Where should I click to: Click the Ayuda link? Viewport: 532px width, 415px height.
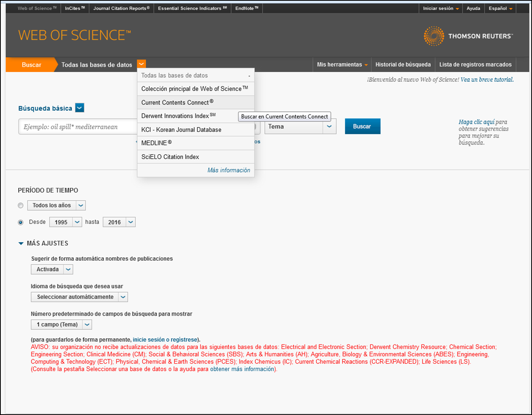click(x=473, y=8)
